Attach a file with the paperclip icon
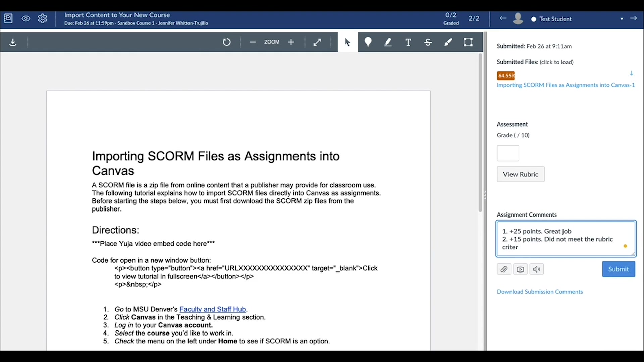644x362 pixels. (504, 269)
